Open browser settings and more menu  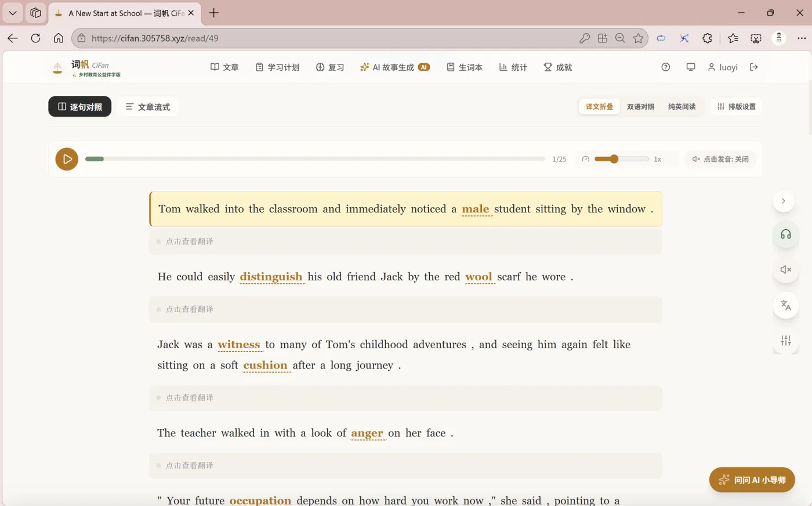coord(802,38)
